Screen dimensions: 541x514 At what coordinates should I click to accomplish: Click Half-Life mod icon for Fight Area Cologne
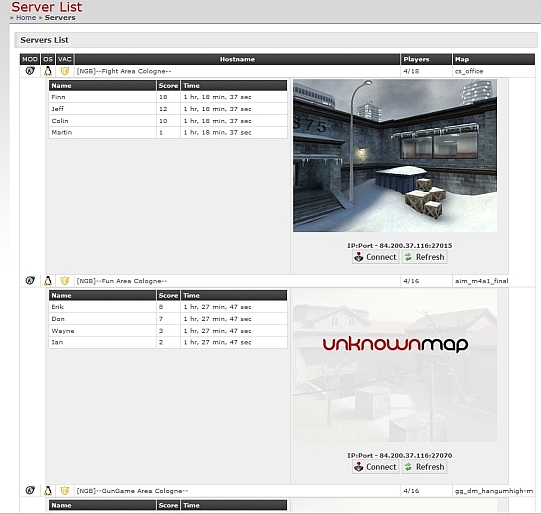30,71
